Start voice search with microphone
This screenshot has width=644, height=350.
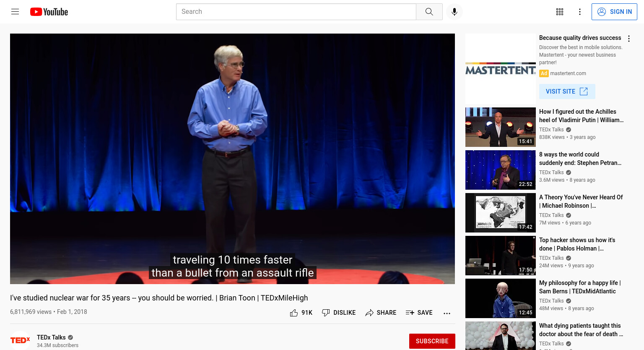[x=454, y=12]
